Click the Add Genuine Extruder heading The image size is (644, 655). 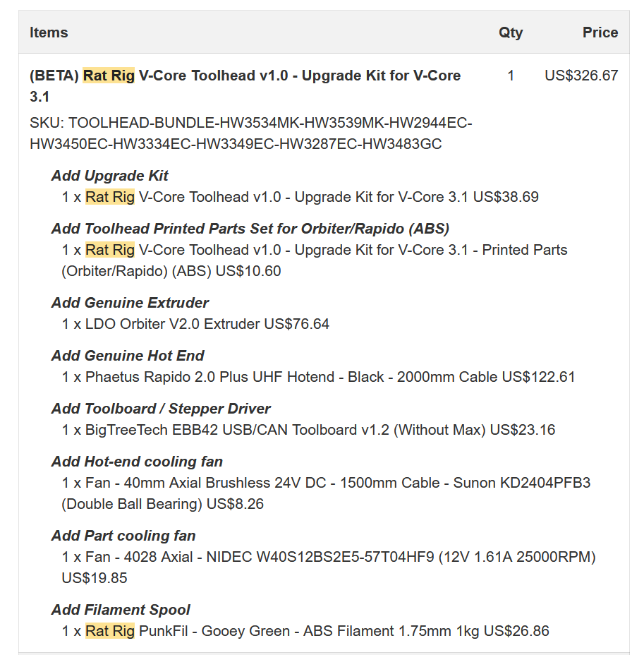130,303
